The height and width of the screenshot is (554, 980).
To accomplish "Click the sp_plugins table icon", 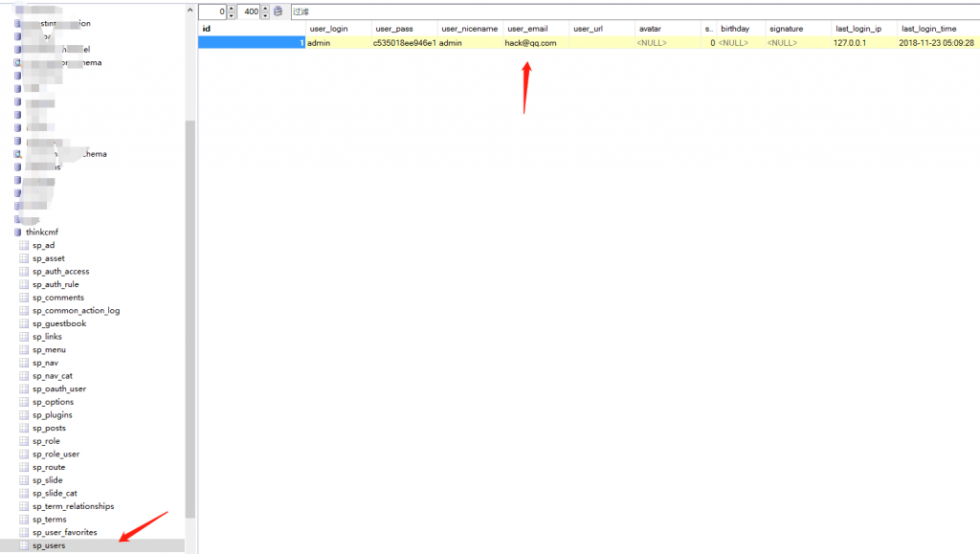I will pyautogui.click(x=24, y=415).
